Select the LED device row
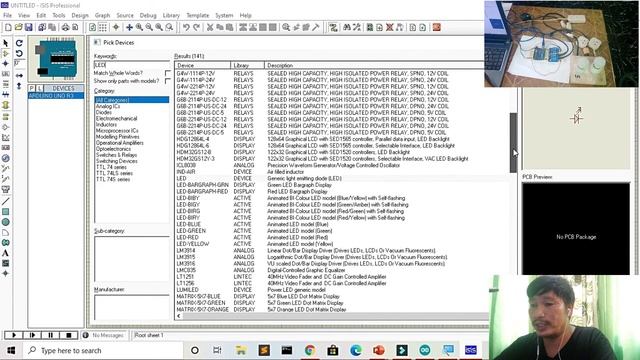The width and height of the screenshot is (640, 360). (342, 178)
